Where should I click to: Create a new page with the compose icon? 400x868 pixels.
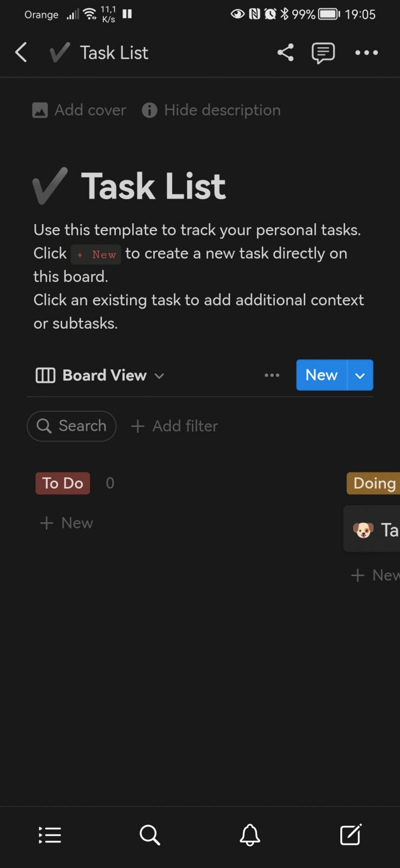tap(351, 834)
